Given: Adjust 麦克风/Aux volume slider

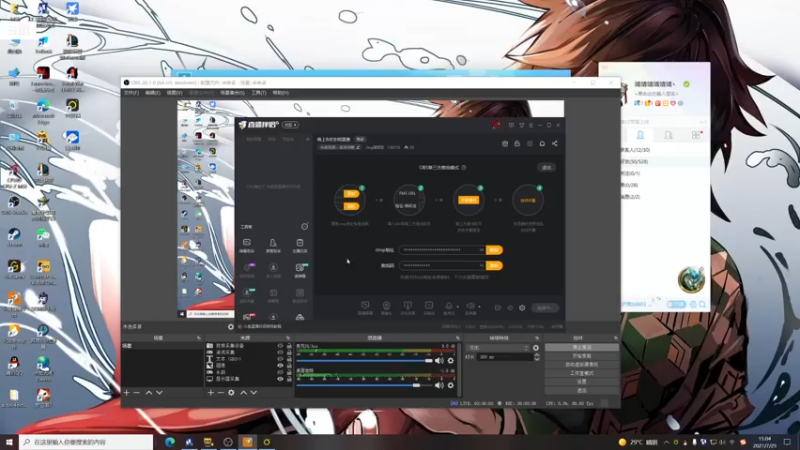Looking at the screenshot, I should point(364,361).
